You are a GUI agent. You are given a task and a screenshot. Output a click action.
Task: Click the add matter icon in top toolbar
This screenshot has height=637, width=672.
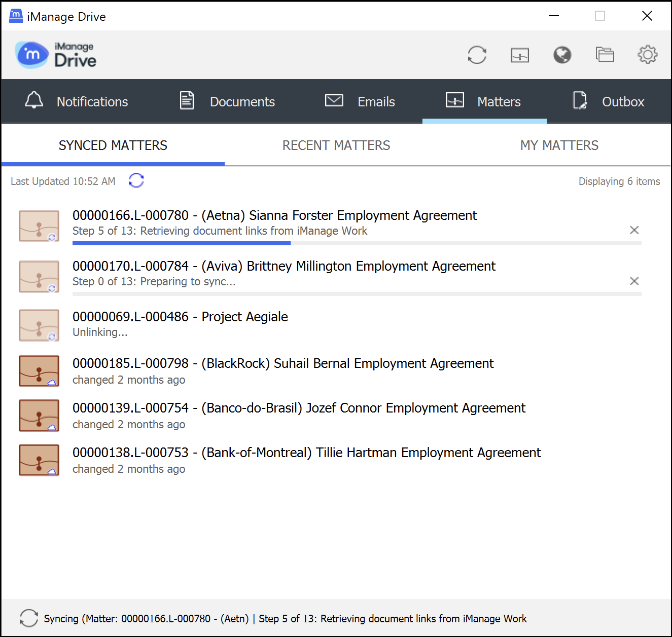pos(520,55)
